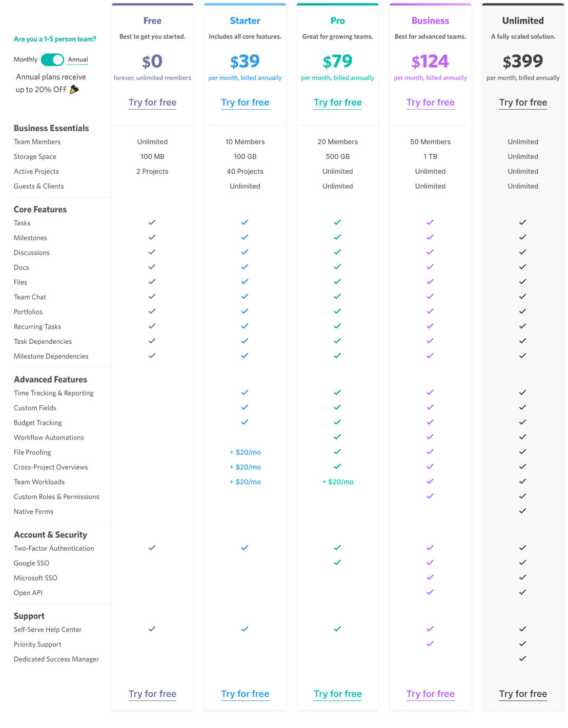The image size is (568, 728).
Task: Click "Are you a 1-5 person team?" link
Action: pyautogui.click(x=55, y=39)
